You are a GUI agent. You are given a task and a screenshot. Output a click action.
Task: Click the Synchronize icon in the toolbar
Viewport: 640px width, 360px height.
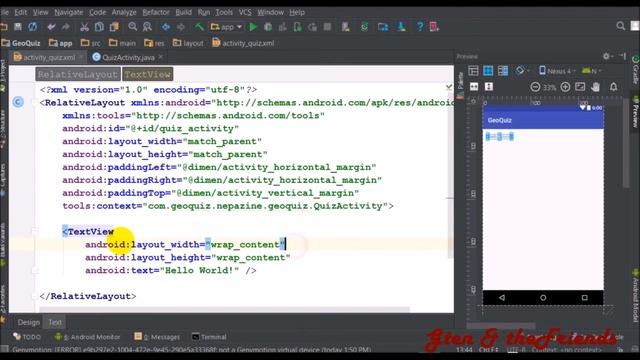[32, 27]
